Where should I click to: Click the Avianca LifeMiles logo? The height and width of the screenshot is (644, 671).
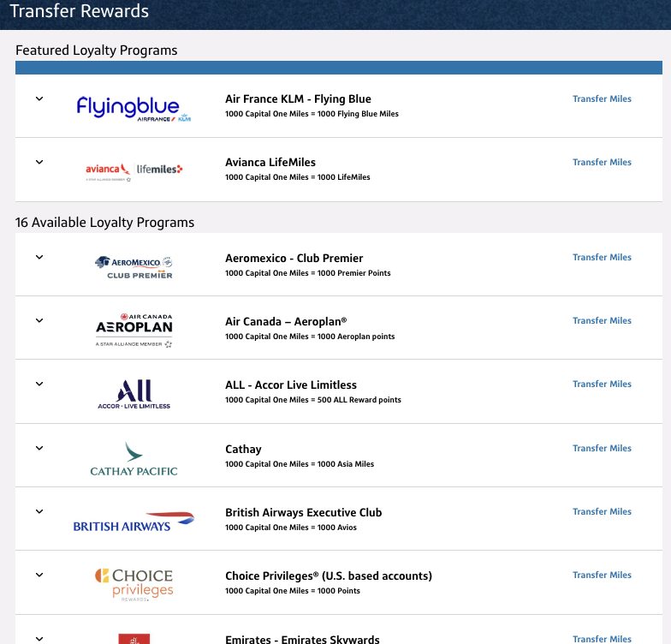(134, 170)
